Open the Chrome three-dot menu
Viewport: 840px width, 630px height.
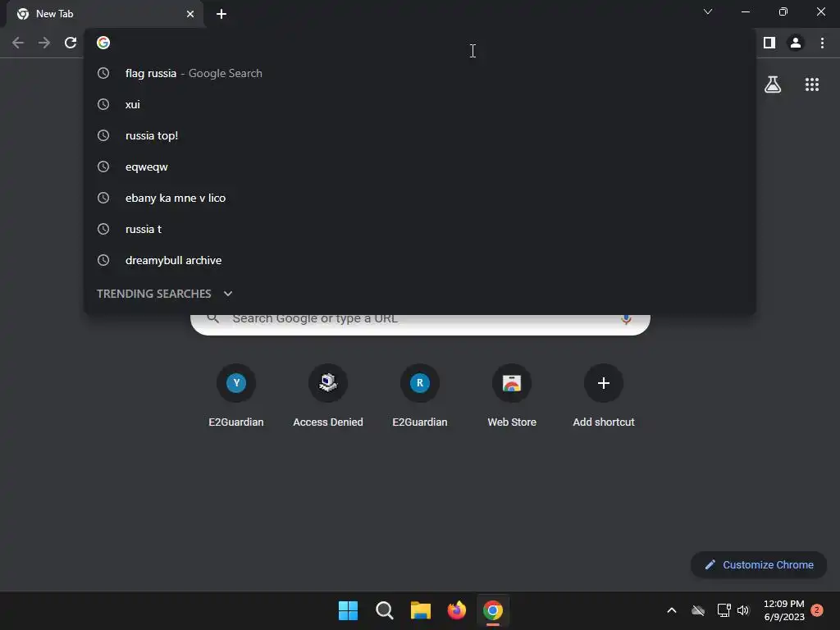click(822, 43)
